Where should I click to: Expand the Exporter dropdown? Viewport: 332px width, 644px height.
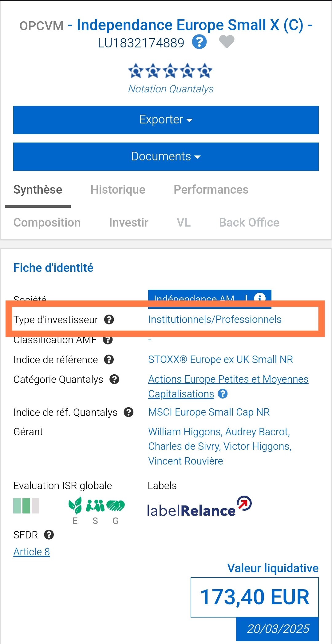tap(166, 120)
